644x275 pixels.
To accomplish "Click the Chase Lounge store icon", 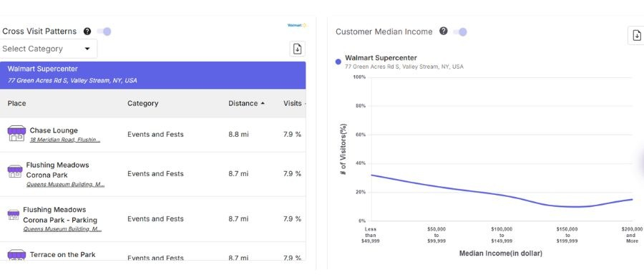I will [16, 134].
